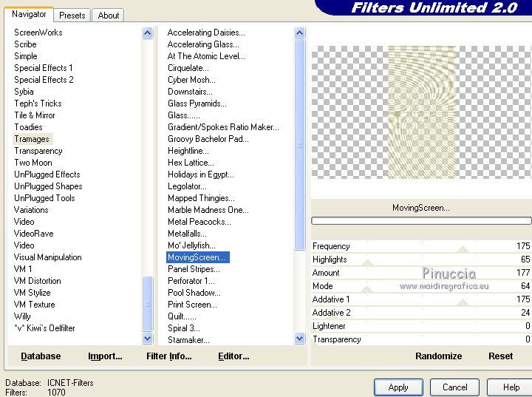Select UnPlugged Tools category

(44, 198)
